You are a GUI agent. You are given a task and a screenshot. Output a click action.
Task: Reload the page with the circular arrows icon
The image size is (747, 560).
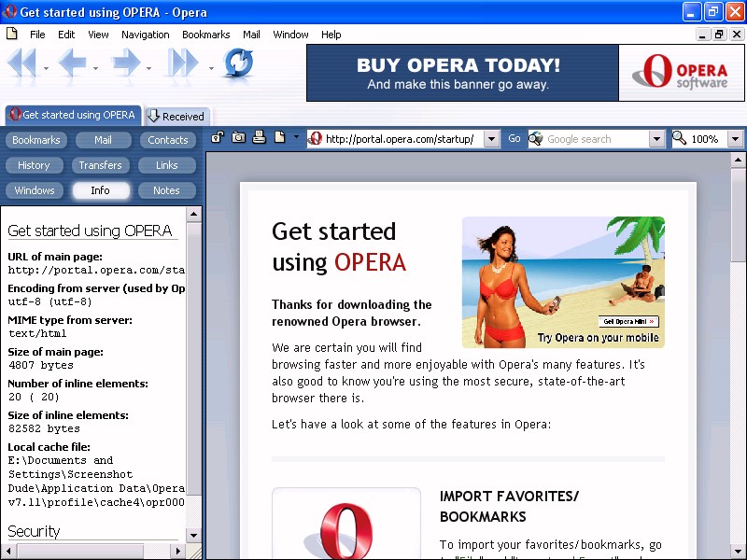[238, 63]
